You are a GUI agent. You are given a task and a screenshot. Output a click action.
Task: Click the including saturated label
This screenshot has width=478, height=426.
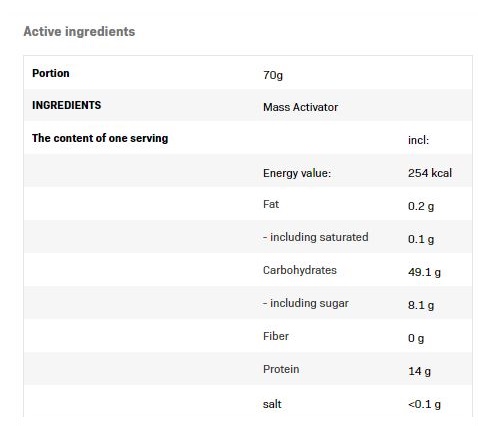pos(316,237)
